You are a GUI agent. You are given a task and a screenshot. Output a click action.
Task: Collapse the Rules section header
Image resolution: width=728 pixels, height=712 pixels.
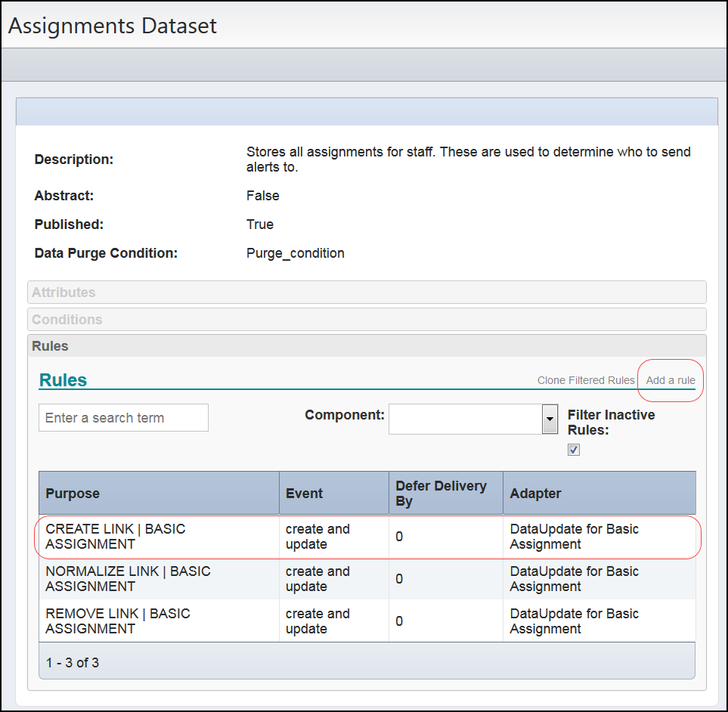pos(367,345)
